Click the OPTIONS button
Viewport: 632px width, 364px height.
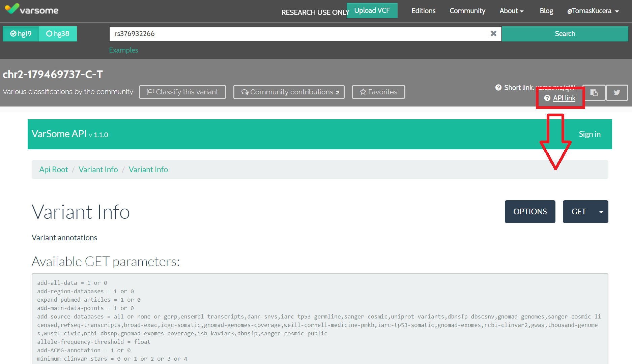[x=530, y=212]
